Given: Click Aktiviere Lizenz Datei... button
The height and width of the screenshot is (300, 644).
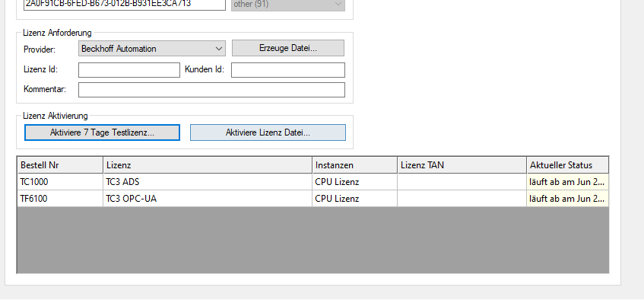Looking at the screenshot, I should point(268,132).
